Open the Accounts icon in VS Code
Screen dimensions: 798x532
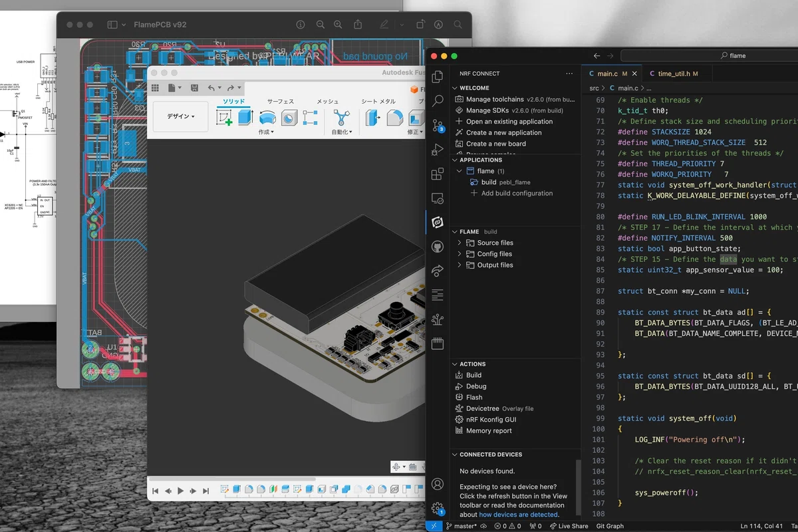(x=437, y=484)
